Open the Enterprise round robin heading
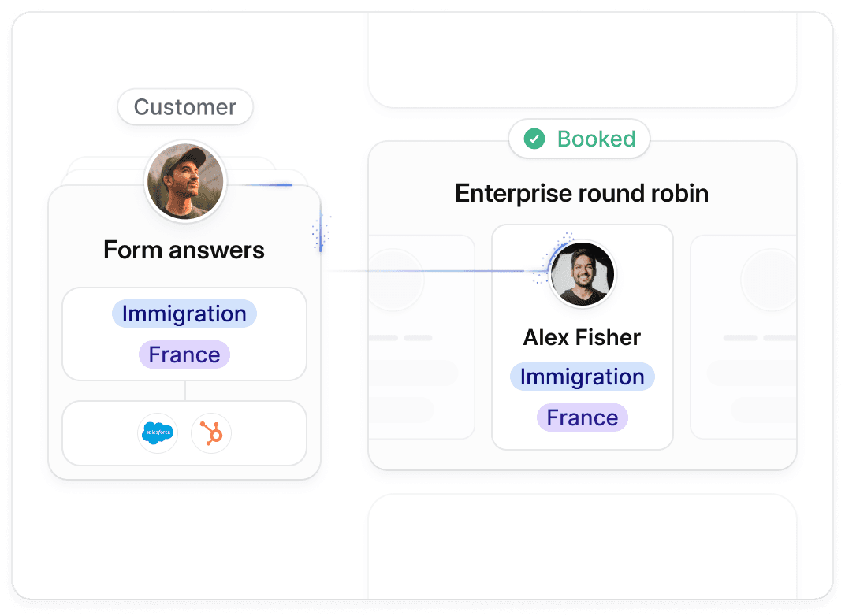The width and height of the screenshot is (845, 616). coord(582,193)
